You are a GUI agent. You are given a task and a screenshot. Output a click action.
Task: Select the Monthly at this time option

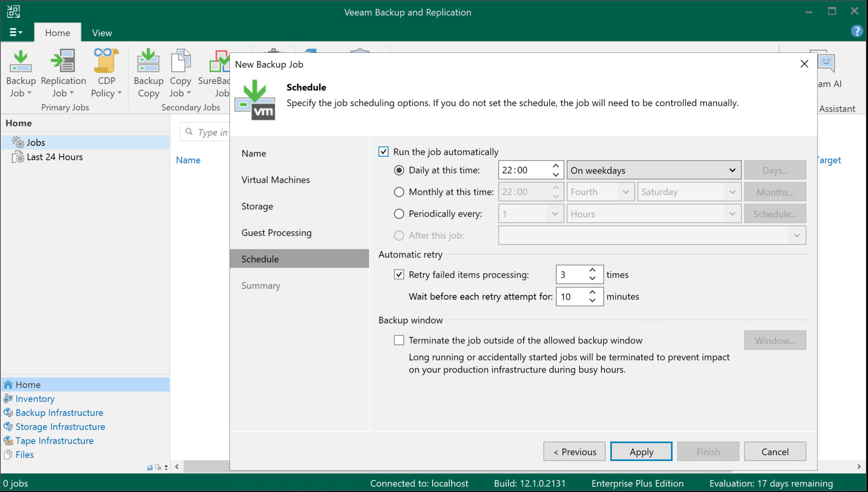click(399, 192)
